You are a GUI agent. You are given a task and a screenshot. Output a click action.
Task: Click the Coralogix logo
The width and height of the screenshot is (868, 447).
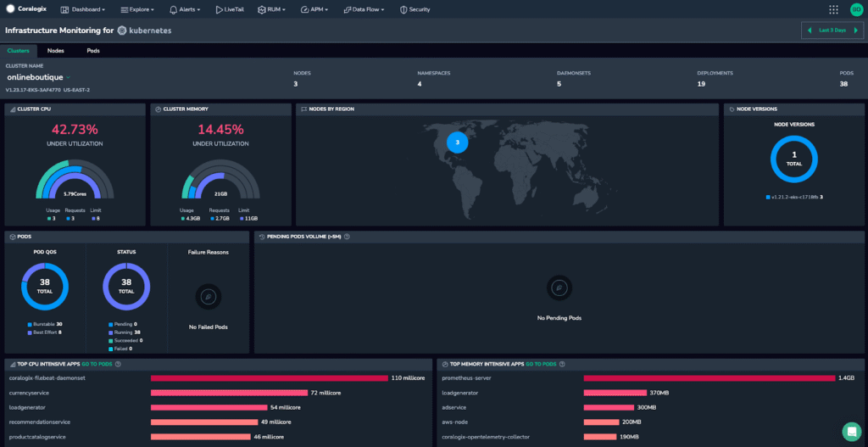click(x=25, y=9)
